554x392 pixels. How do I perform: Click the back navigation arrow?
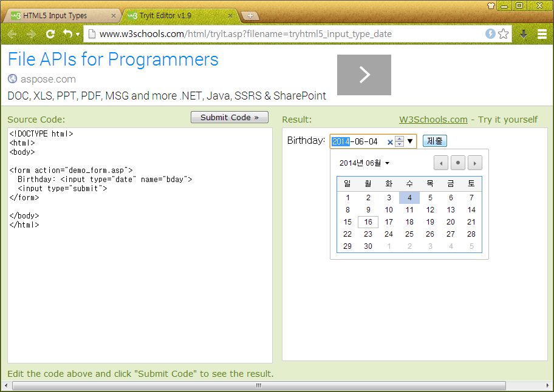12,34
